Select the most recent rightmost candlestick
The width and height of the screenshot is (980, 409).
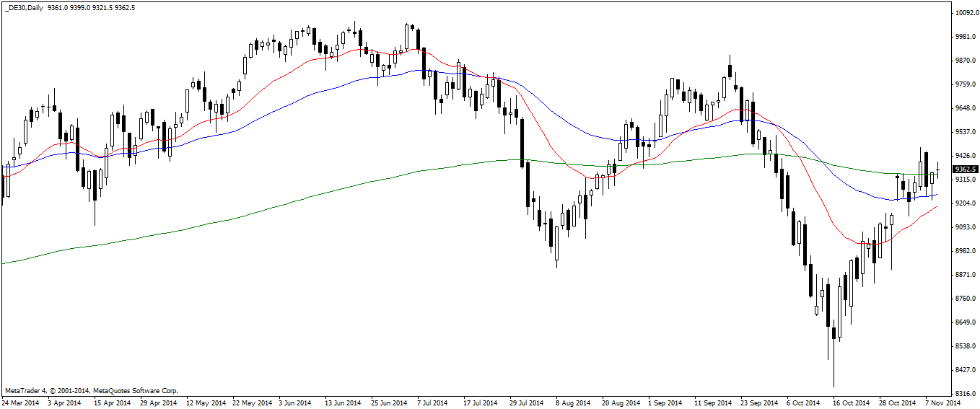pyautogui.click(x=938, y=170)
